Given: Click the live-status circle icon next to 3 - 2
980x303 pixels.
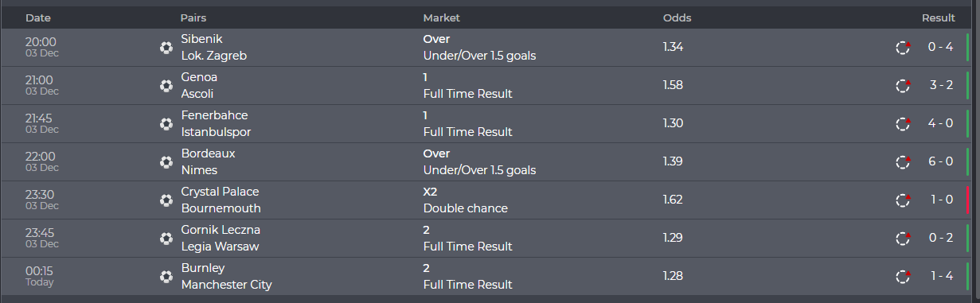Looking at the screenshot, I should pyautogui.click(x=903, y=86).
